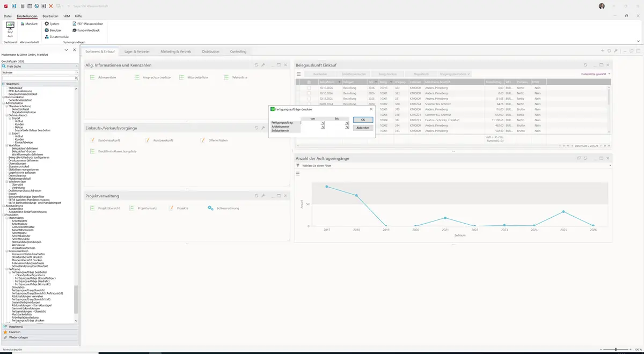This screenshot has width=644, height=354.
Task: Open the Bearbeiten menu
Action: click(x=50, y=16)
